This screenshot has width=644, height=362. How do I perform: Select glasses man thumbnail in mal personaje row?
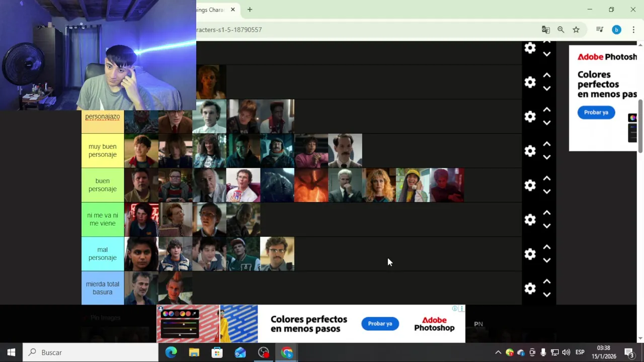click(x=277, y=254)
